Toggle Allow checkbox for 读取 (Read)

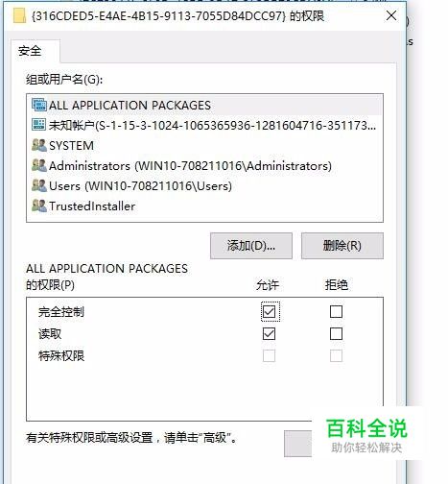(269, 334)
